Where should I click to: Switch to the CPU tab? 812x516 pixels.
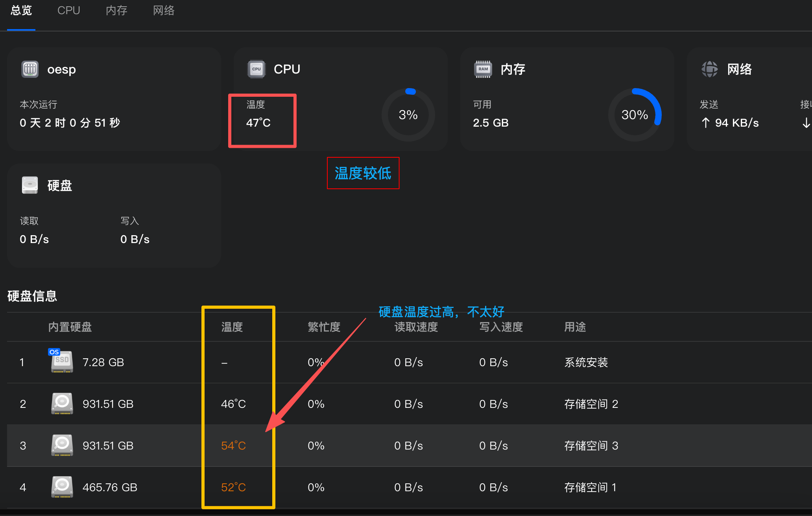click(68, 11)
